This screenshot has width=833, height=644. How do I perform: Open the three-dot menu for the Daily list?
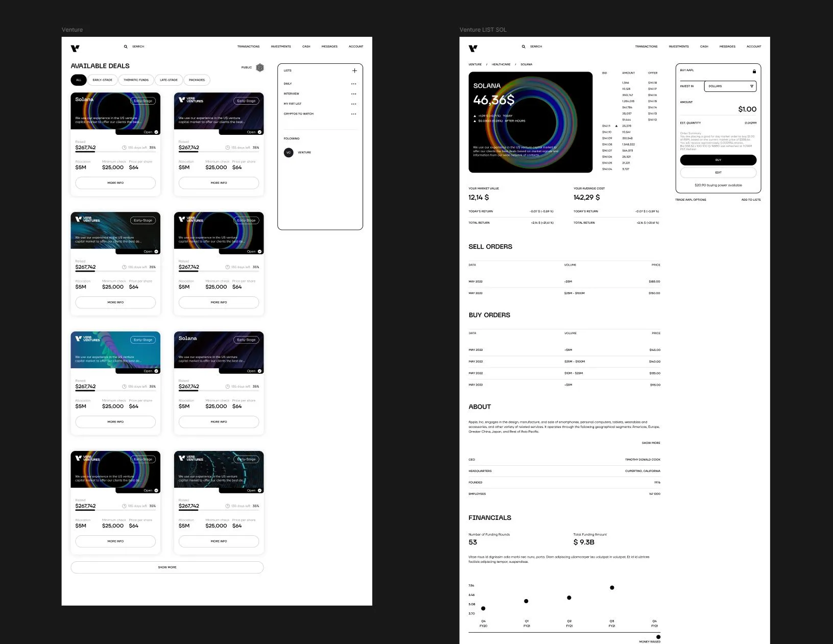(x=353, y=84)
